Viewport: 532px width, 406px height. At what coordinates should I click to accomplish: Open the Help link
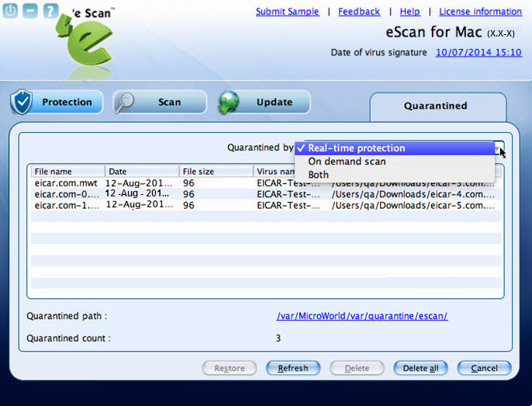point(409,12)
